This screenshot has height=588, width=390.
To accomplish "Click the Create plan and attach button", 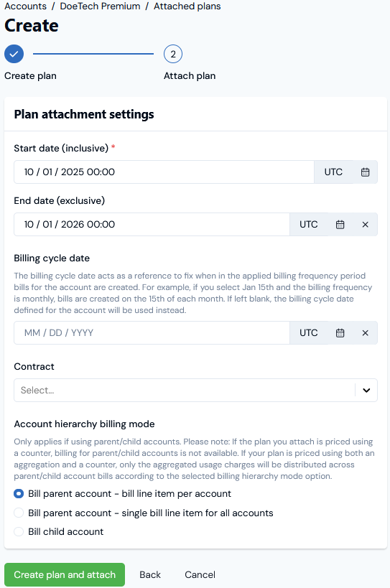I will (65, 574).
